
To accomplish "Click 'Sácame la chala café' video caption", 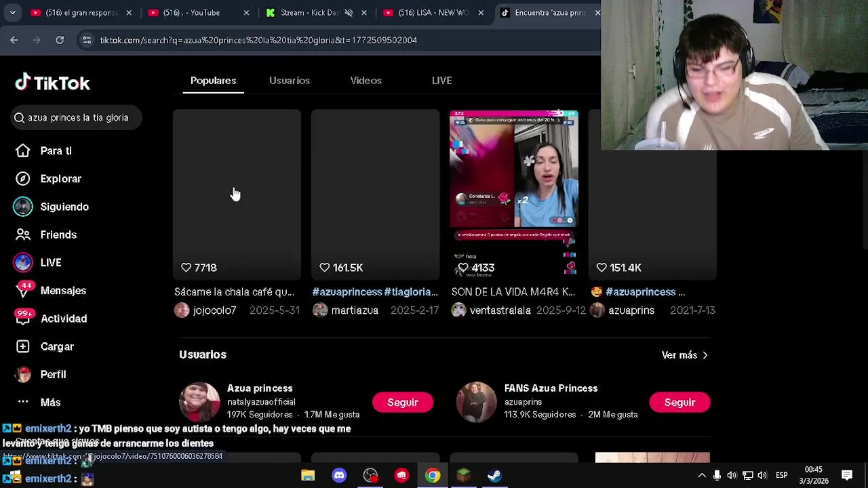I will [x=234, y=292].
